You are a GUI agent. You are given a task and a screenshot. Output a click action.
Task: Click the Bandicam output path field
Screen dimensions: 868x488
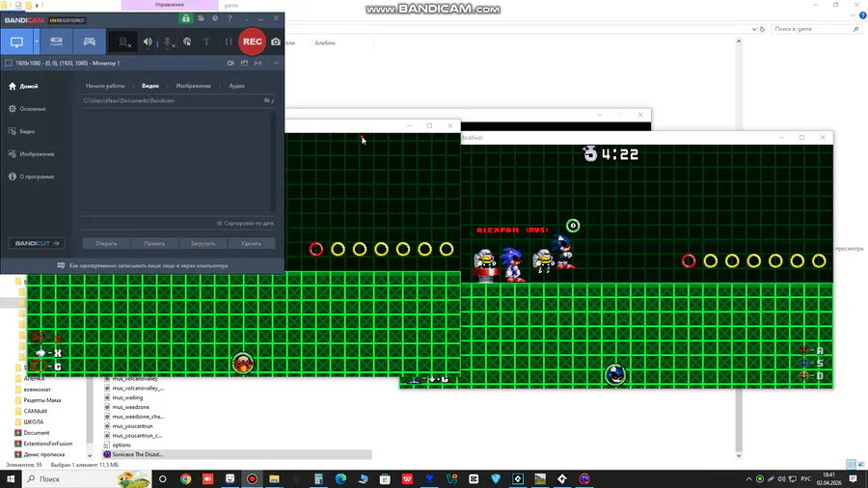[x=172, y=100]
